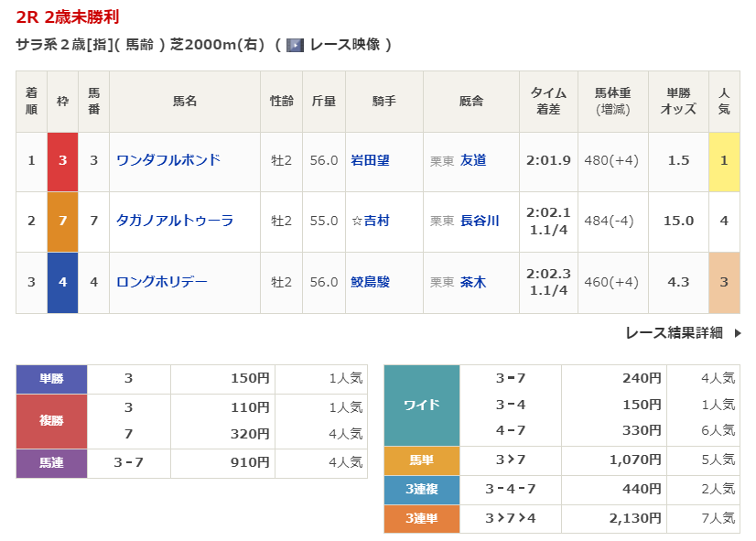Click the ワイド bet type label
The width and height of the screenshot is (756, 541).
pyautogui.click(x=421, y=405)
